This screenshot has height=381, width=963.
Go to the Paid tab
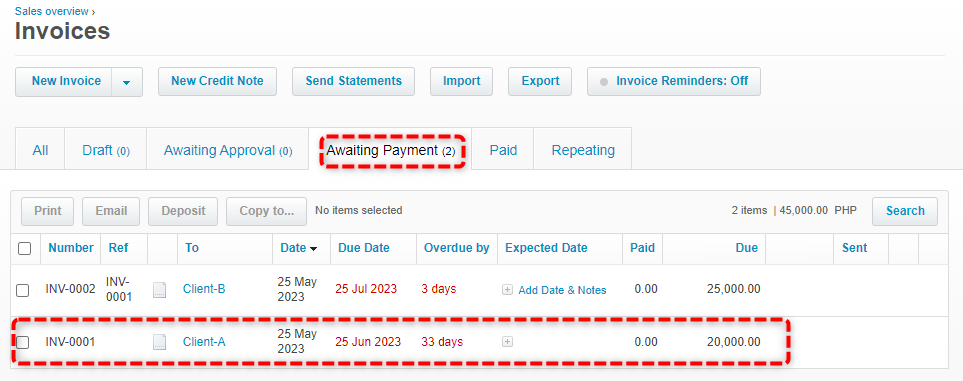click(503, 150)
